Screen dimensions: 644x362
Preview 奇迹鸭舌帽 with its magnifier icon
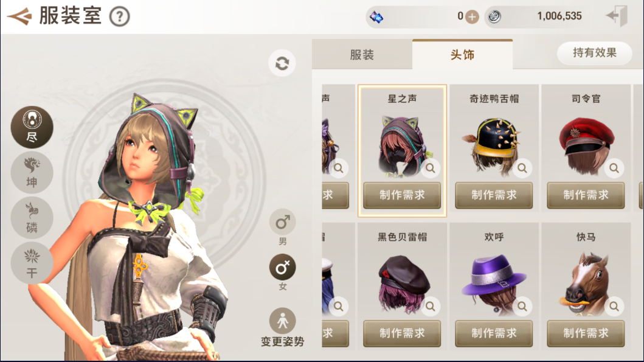tap(522, 168)
